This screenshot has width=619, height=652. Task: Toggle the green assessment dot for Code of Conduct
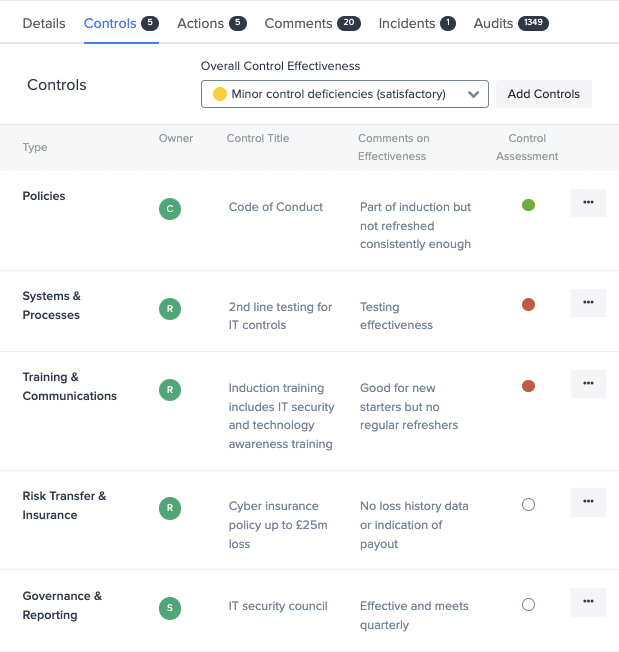click(x=528, y=205)
